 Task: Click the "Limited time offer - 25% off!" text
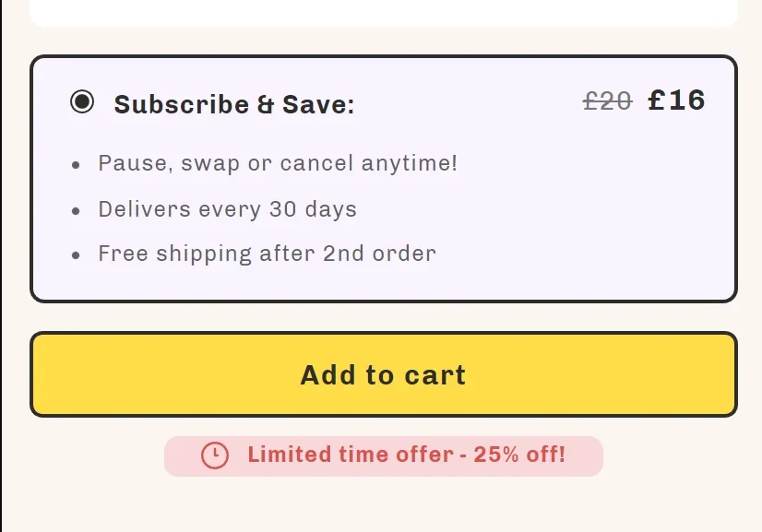407,455
